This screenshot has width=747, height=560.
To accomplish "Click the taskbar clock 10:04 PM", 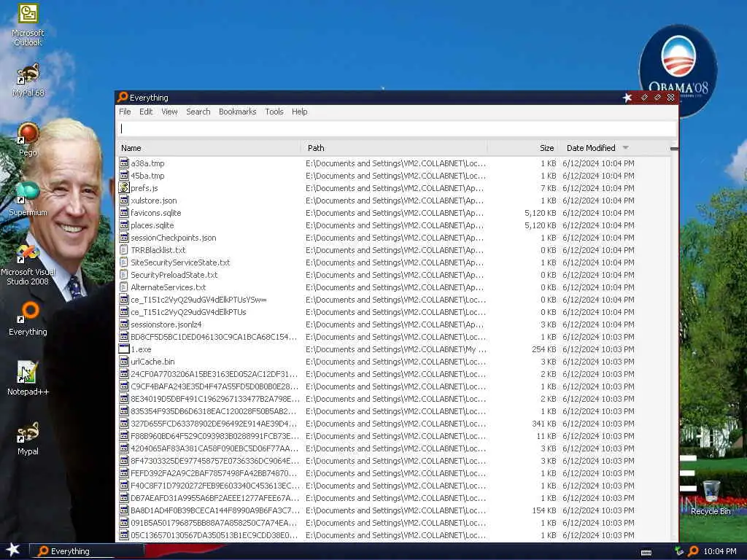I will pos(719,551).
